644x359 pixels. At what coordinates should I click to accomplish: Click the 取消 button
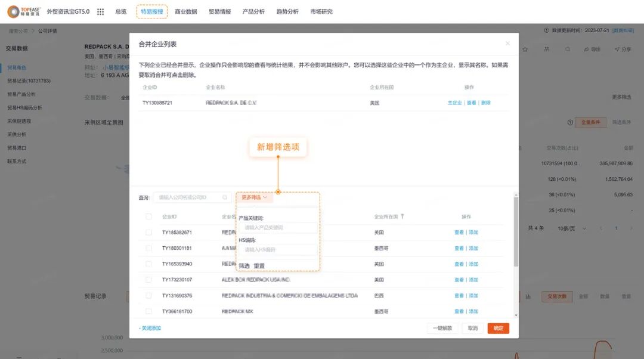pyautogui.click(x=473, y=328)
